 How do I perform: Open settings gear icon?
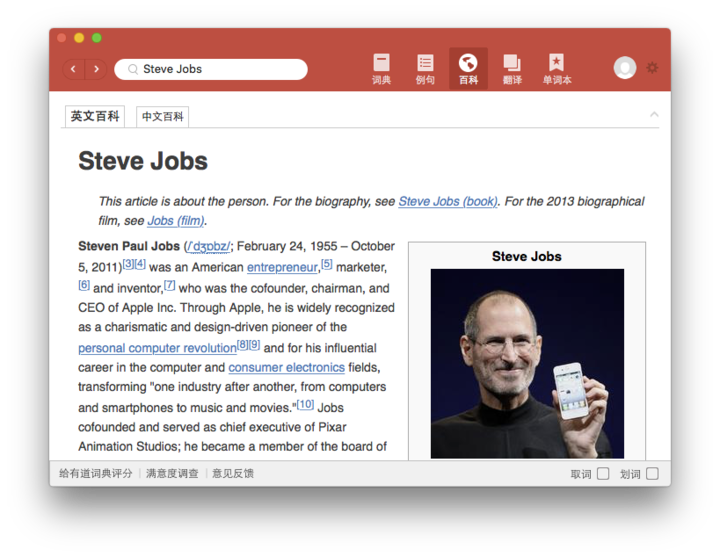652,68
